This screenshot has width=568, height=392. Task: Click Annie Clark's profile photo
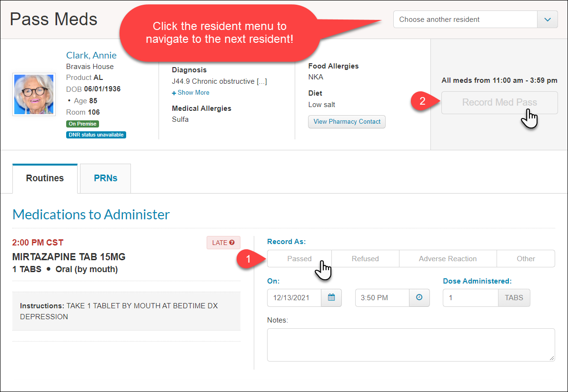click(x=33, y=94)
